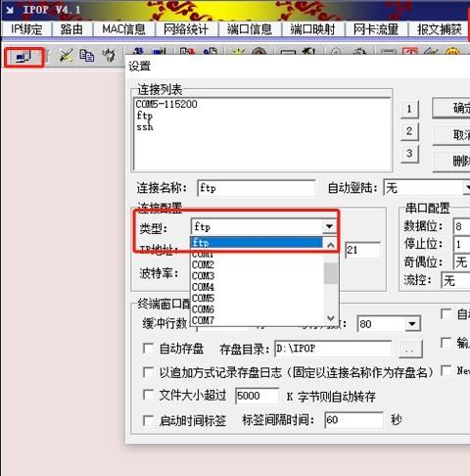Click the 标签间隔时间 field showing 60
Viewport: 470px width, 476px height.
coord(353,420)
